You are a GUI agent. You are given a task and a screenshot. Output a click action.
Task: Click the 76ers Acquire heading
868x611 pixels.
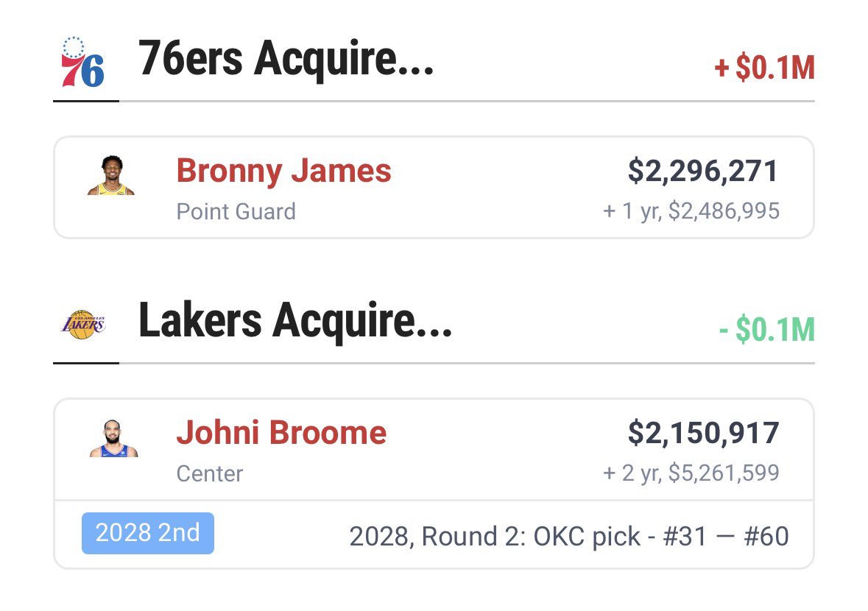coord(286,59)
